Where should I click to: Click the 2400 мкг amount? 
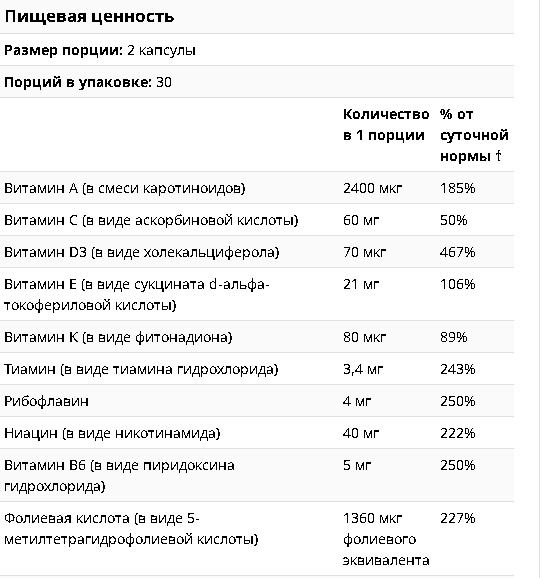pyautogui.click(x=372, y=188)
